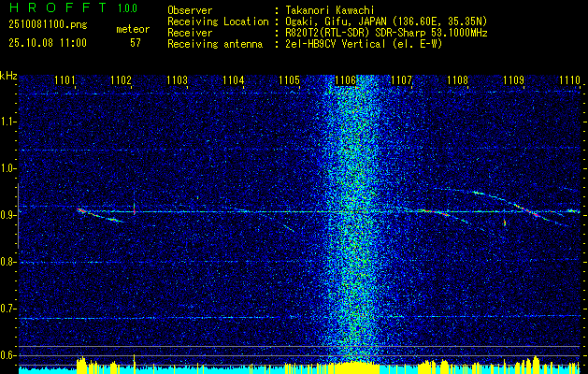This screenshot has height=374, width=588.
Task: Click the Observer label
Action: pyautogui.click(x=190, y=10)
